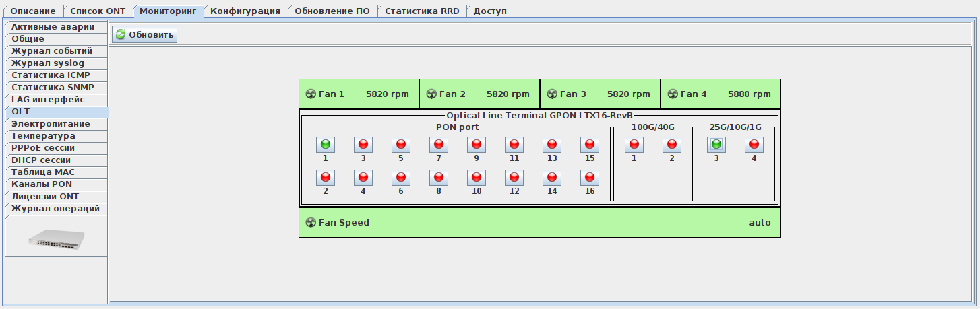Screen dimensions: 980x309
Task: Switch to the Доступ tab
Action: click(x=490, y=11)
